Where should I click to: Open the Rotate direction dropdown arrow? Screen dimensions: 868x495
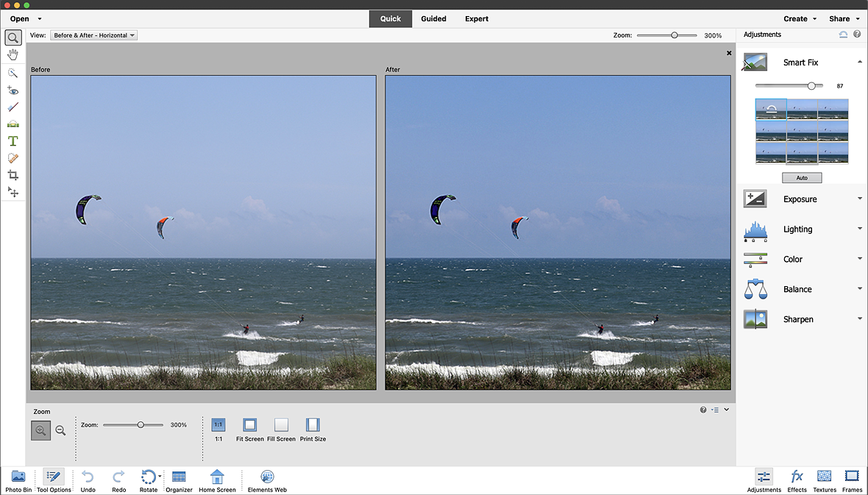pyautogui.click(x=160, y=476)
